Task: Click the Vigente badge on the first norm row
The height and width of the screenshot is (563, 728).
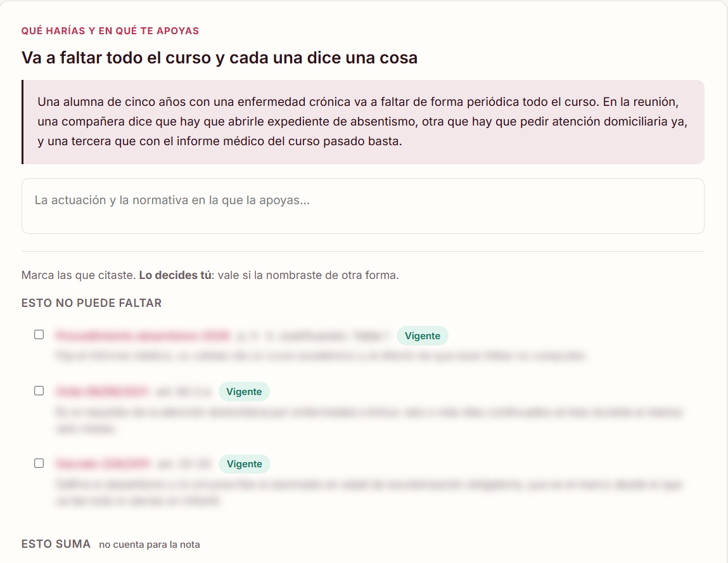Action: 423,336
